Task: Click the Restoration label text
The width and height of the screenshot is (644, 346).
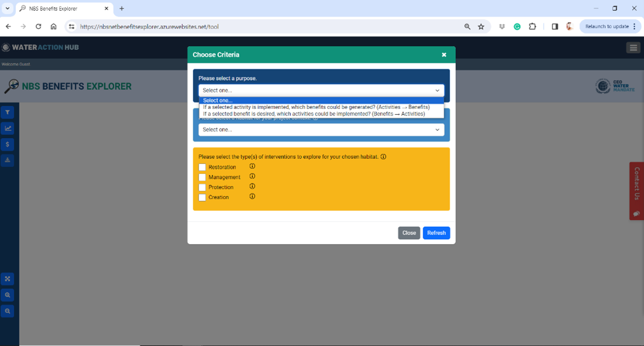Action: pyautogui.click(x=222, y=167)
